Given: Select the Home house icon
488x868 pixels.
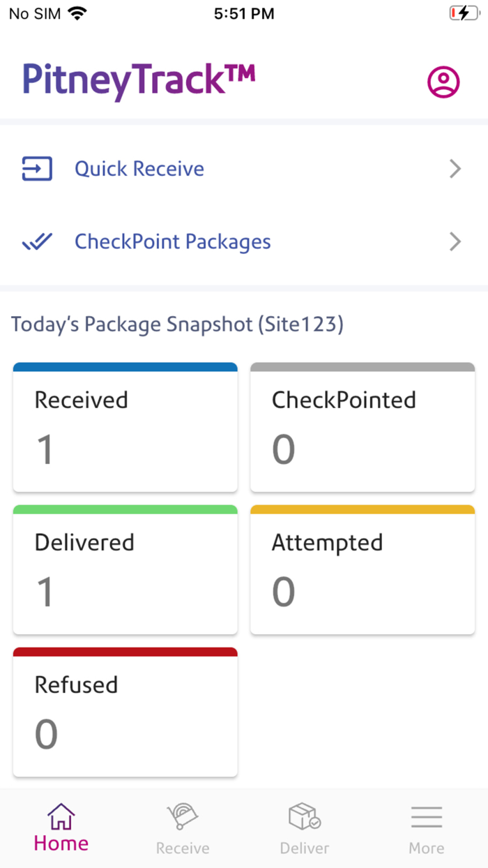Looking at the screenshot, I should pos(61,816).
